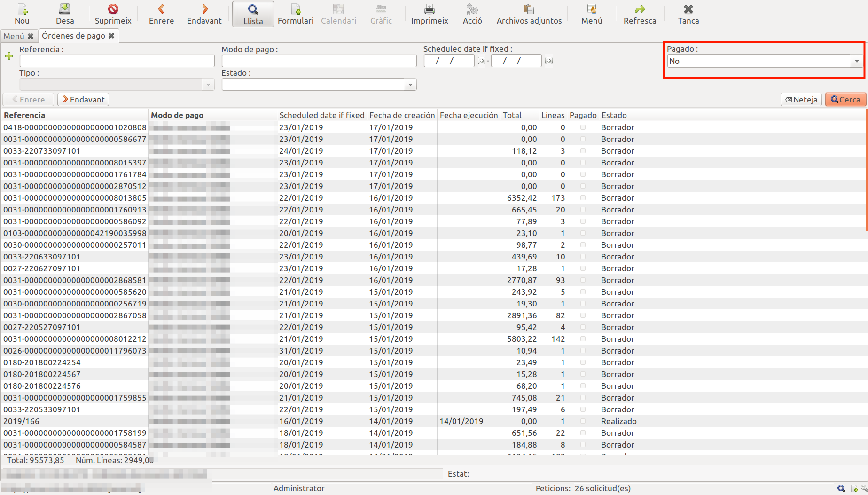Select the Órdenes de pago tab

[73, 36]
